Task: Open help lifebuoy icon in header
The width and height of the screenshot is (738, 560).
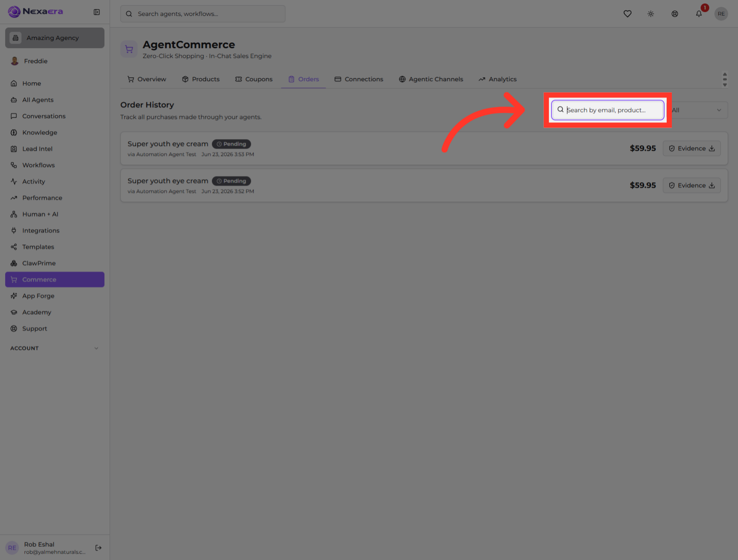Action: (x=675, y=14)
